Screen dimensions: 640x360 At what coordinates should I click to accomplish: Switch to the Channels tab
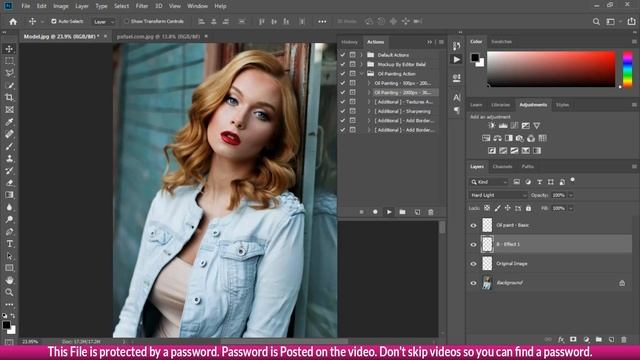pyautogui.click(x=502, y=167)
